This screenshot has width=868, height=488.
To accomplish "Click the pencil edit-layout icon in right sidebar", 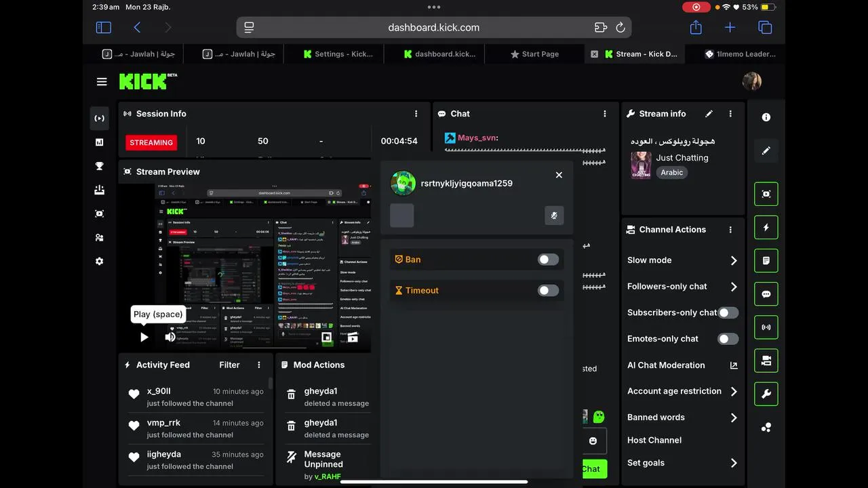I will (766, 150).
